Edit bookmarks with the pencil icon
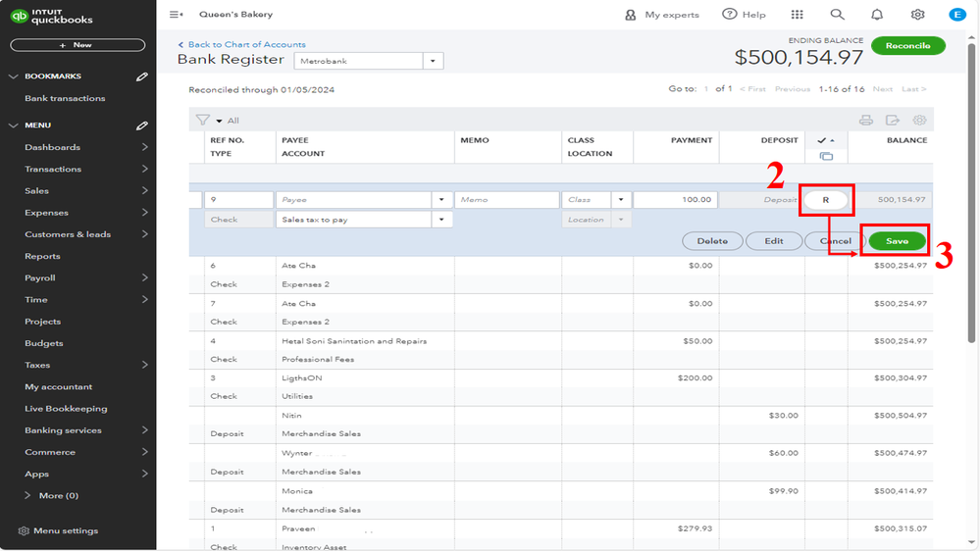This screenshot has width=980, height=551. (142, 76)
